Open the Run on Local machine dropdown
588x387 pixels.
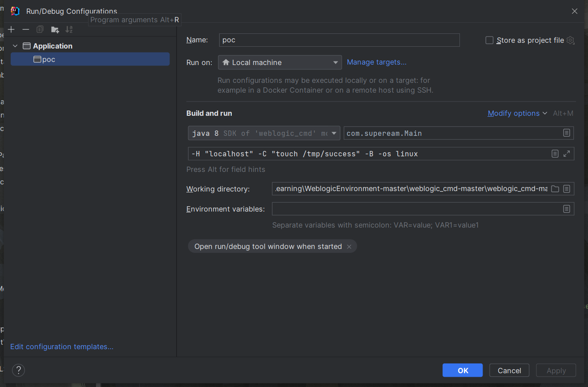[x=280, y=62]
